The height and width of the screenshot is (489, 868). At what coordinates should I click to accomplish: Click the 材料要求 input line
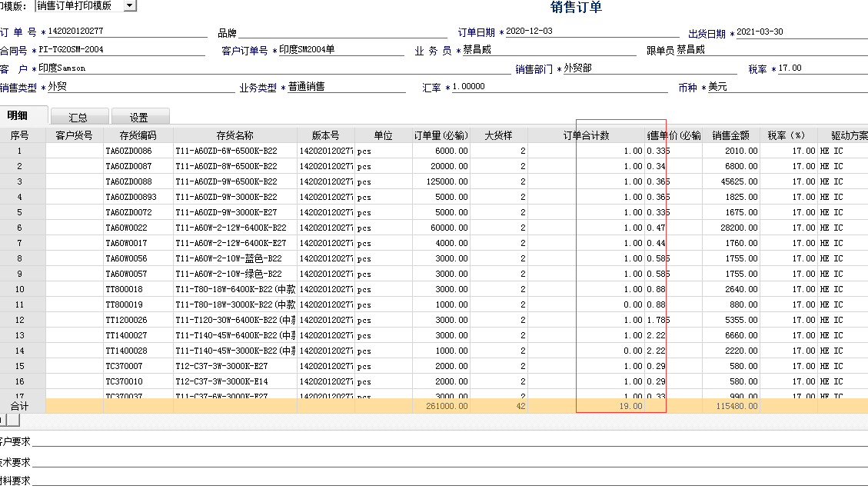450,481
